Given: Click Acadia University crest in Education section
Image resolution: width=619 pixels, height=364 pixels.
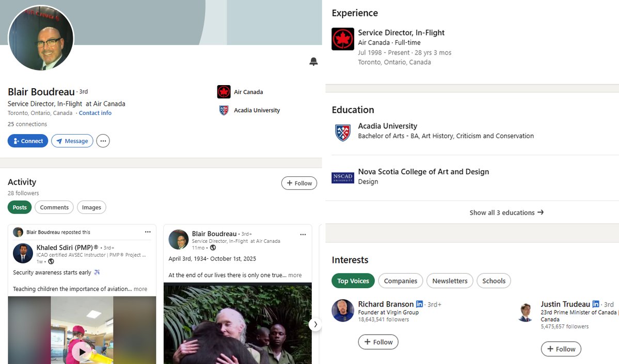Looking at the screenshot, I should click(x=343, y=133).
